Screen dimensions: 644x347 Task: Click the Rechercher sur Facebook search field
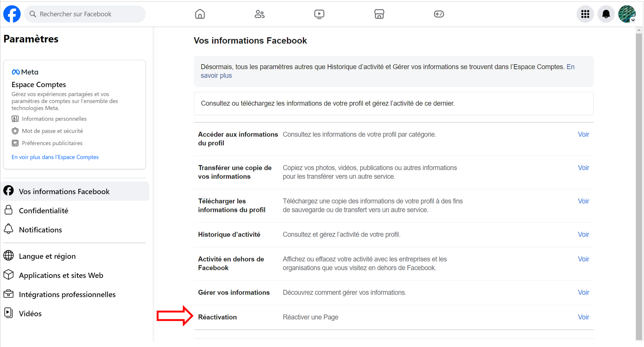[88, 14]
